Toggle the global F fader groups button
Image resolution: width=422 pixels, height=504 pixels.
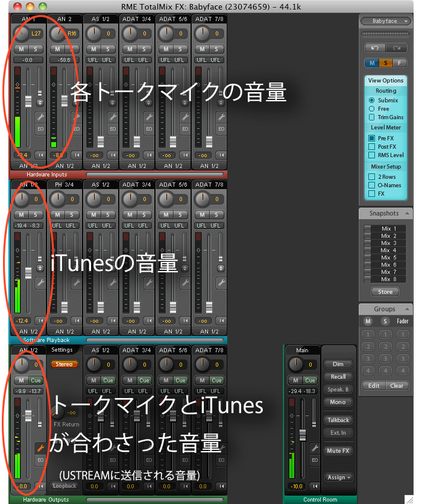click(400, 63)
